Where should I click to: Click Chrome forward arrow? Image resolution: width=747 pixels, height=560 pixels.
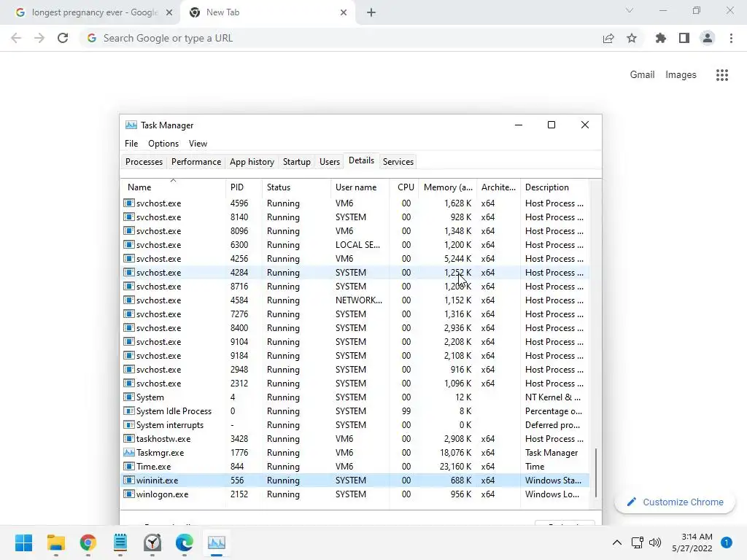click(x=39, y=38)
